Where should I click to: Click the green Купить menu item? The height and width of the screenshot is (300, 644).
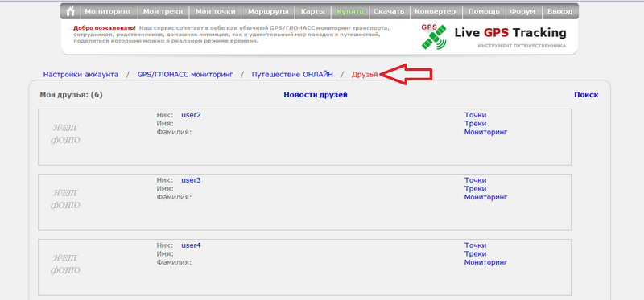(350, 11)
